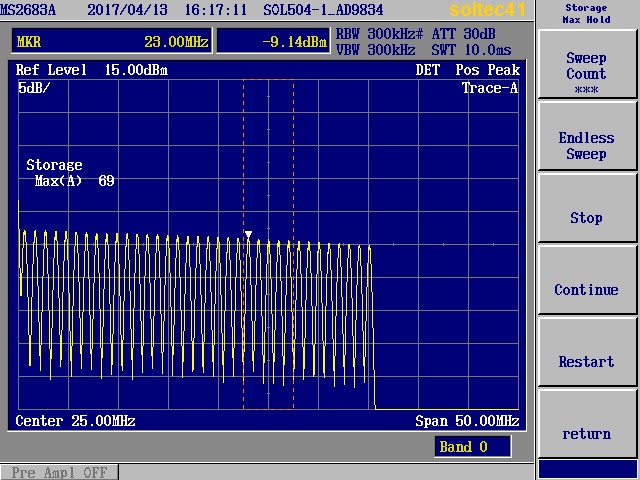
Task: Click the Trace-A label
Action: point(490,88)
